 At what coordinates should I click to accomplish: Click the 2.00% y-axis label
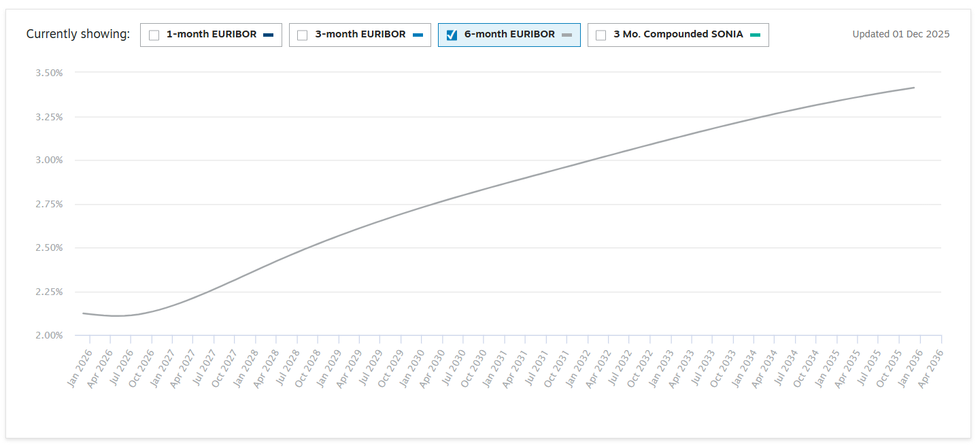(49, 335)
